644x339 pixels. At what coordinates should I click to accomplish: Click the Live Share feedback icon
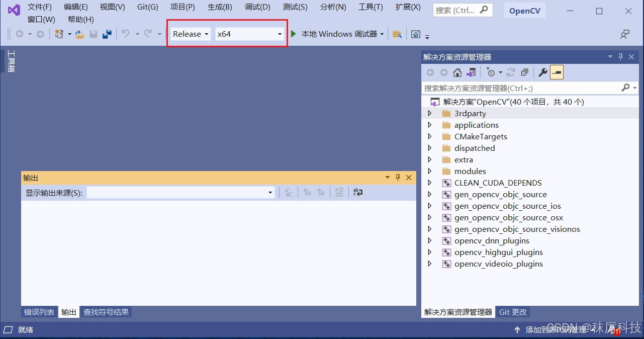625,34
